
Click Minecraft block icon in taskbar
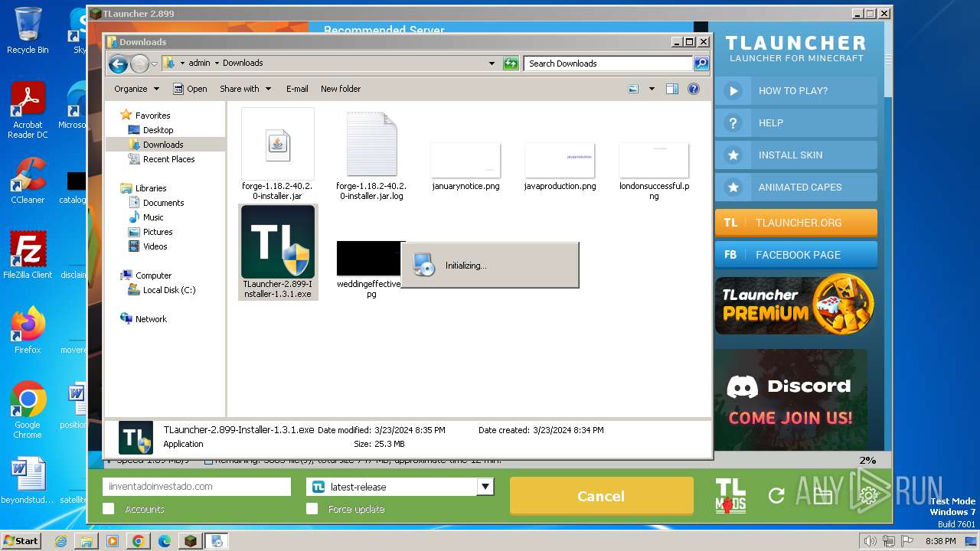click(190, 541)
